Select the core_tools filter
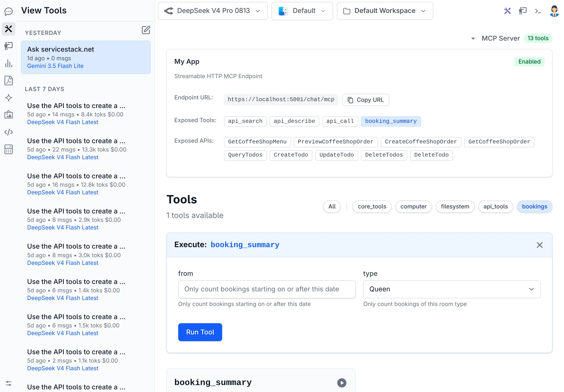This screenshot has height=392, width=564. pyautogui.click(x=372, y=207)
